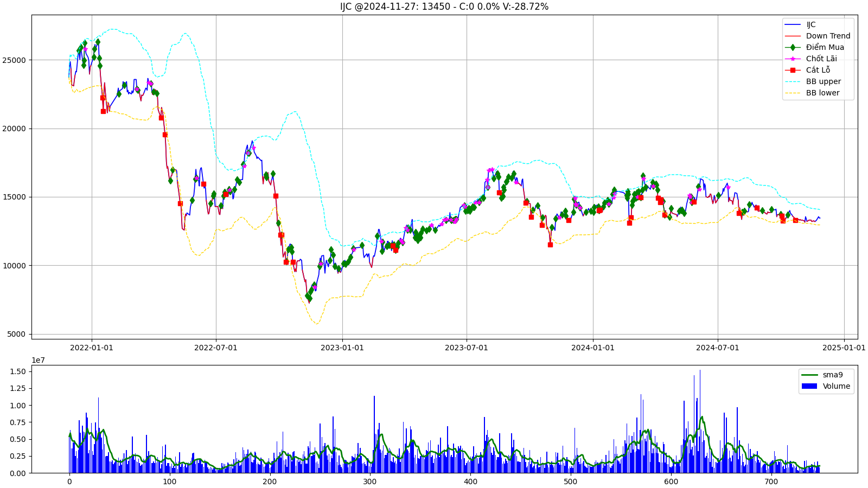Click the 100 tick on the volume x-axis
Image resolution: width=868 pixels, height=488 pixels.
tap(170, 481)
